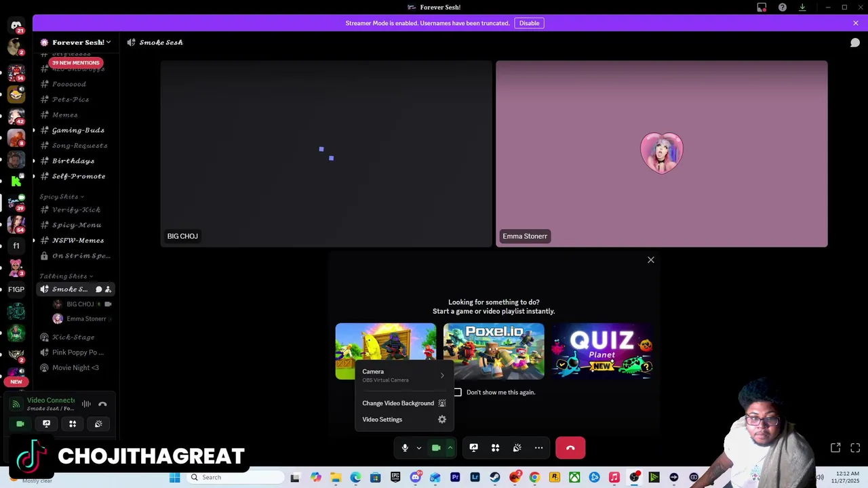Click share screen icon in sidebar voice panel
The height and width of the screenshot is (488, 868).
pos(46,424)
